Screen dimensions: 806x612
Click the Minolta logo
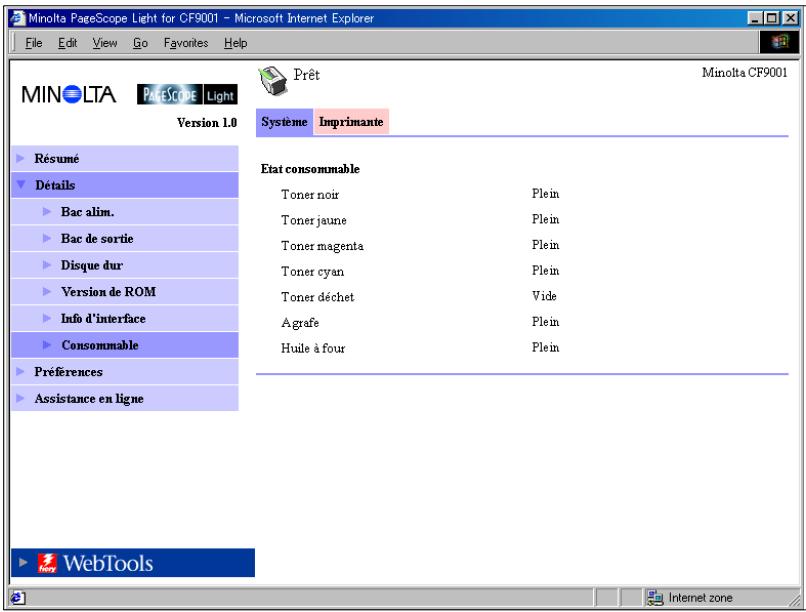coord(69,95)
